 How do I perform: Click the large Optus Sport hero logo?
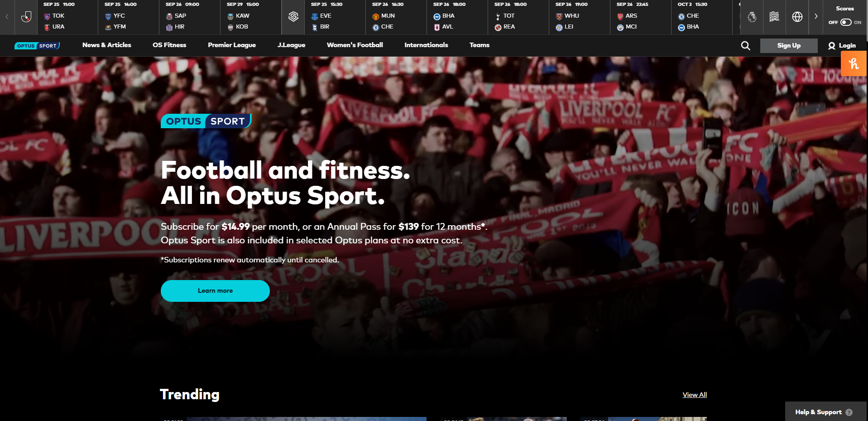point(206,121)
